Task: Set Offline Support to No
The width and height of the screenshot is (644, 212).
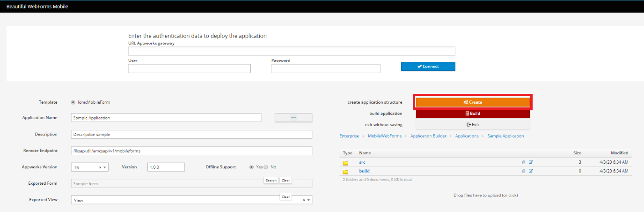Action: click(266, 167)
